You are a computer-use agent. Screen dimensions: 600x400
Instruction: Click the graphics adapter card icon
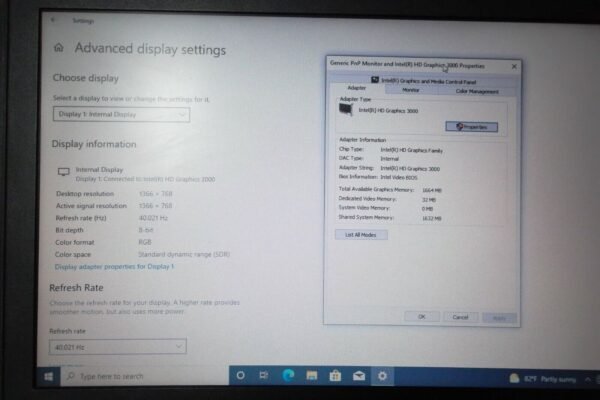(x=346, y=110)
